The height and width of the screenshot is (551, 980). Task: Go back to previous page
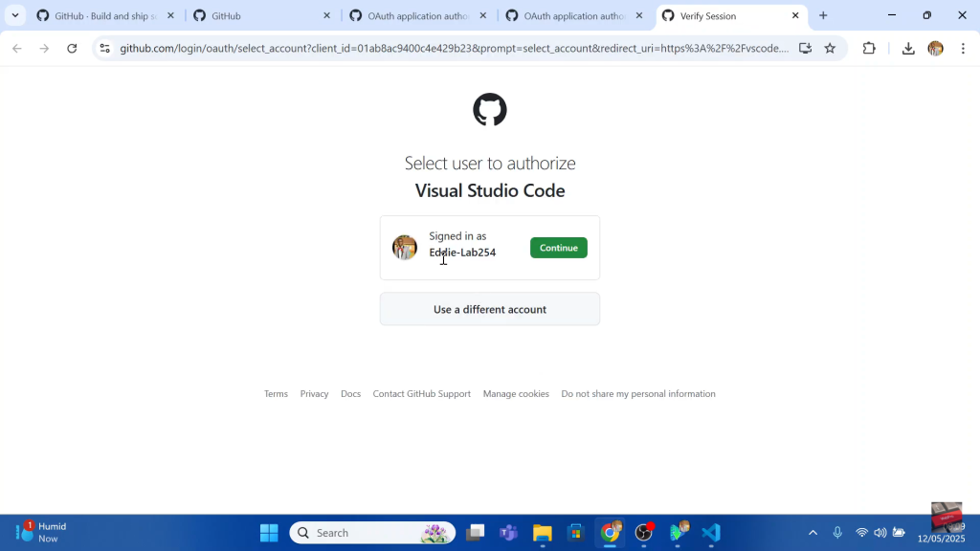(17, 48)
